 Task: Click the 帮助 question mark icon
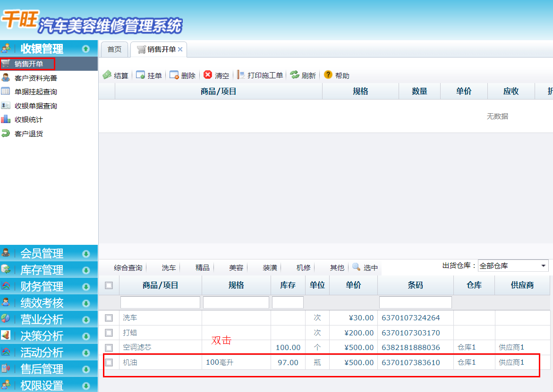click(328, 75)
